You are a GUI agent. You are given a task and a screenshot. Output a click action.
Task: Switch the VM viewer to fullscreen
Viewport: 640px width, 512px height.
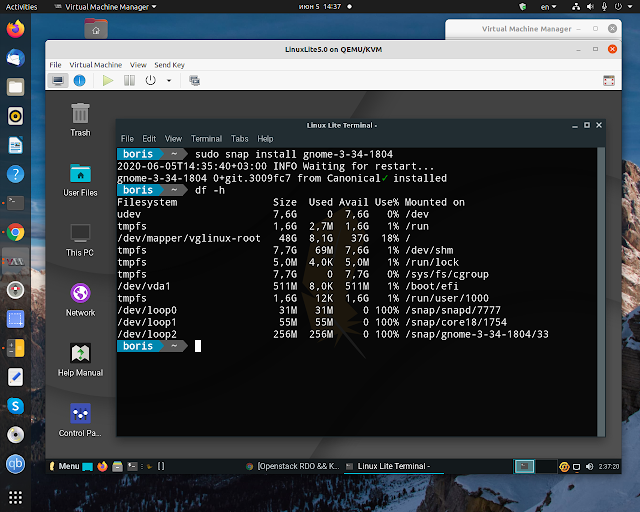[609, 80]
